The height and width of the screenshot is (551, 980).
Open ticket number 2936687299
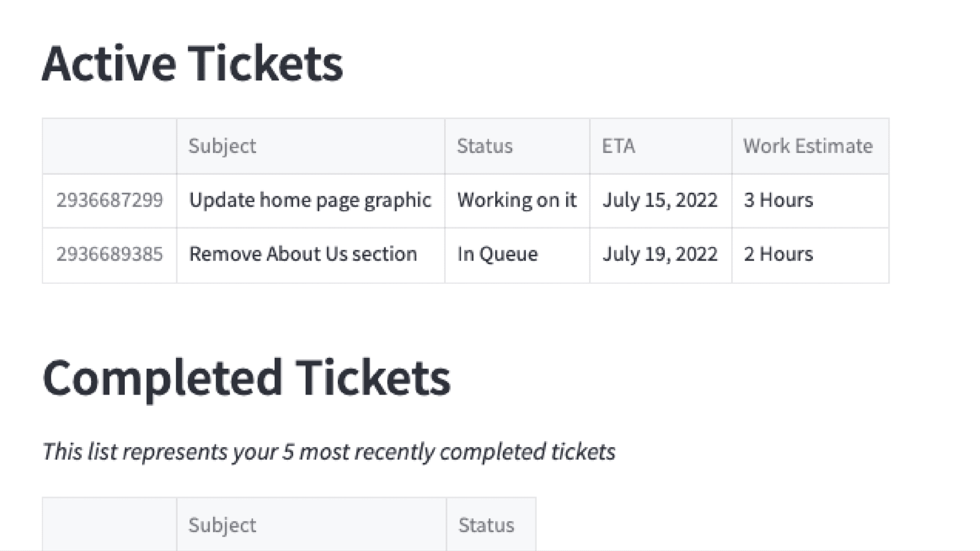click(x=110, y=200)
